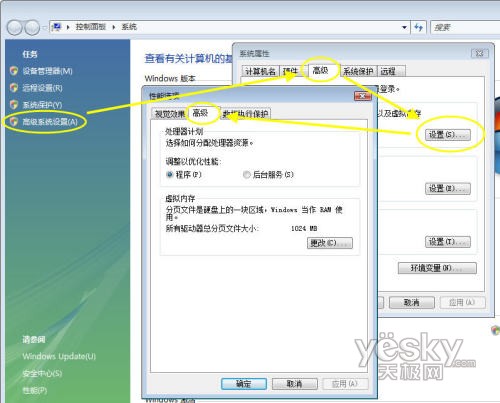Open Windows Update(U) link in sidebar
The width and height of the screenshot is (500, 403).
click(59, 356)
